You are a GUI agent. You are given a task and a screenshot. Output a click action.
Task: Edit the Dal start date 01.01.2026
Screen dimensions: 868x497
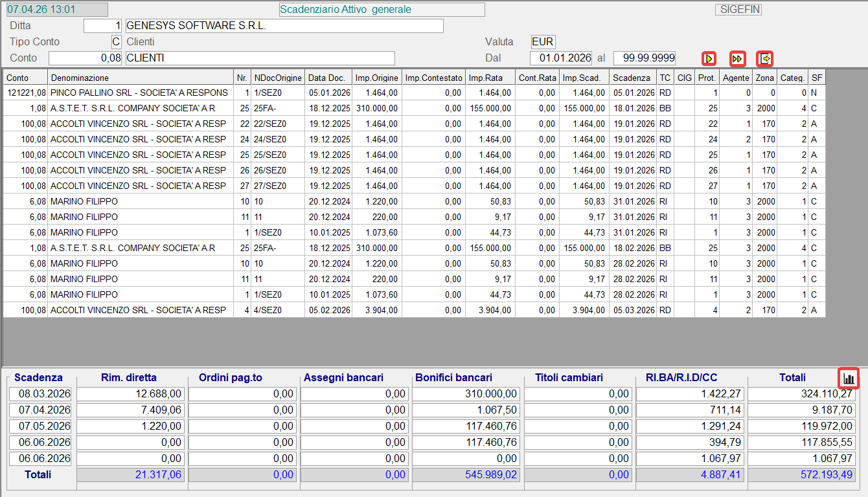[561, 58]
